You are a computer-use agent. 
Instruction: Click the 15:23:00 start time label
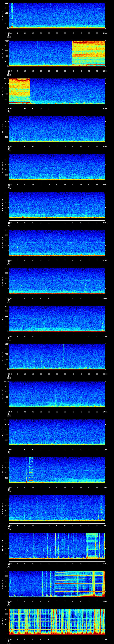tap(9, 412)
